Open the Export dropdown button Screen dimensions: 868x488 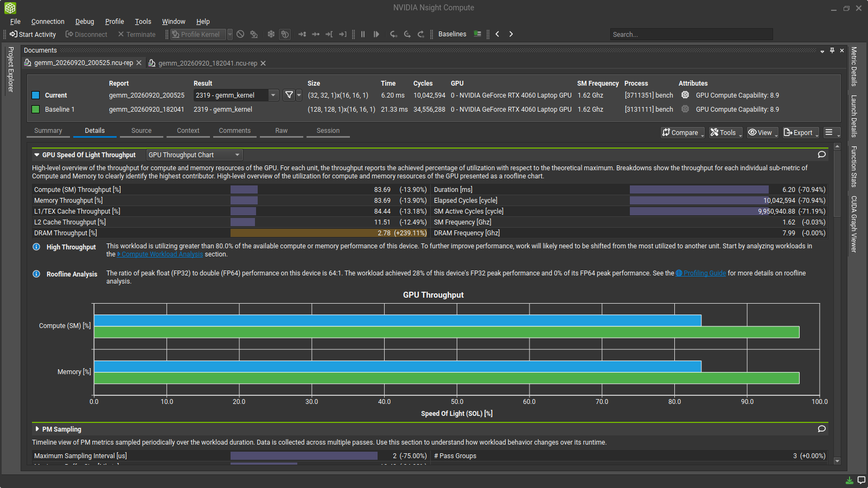pos(801,132)
